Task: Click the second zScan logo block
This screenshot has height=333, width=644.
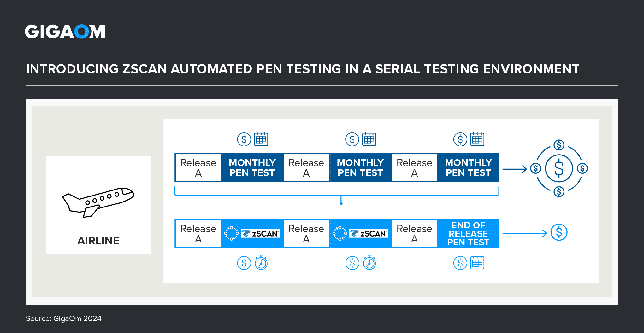Action: 360,233
